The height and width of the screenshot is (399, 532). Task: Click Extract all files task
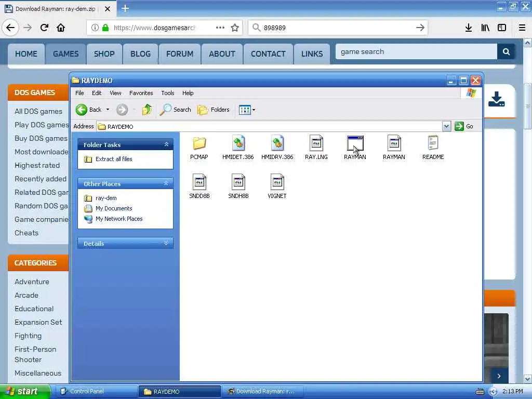click(108, 159)
